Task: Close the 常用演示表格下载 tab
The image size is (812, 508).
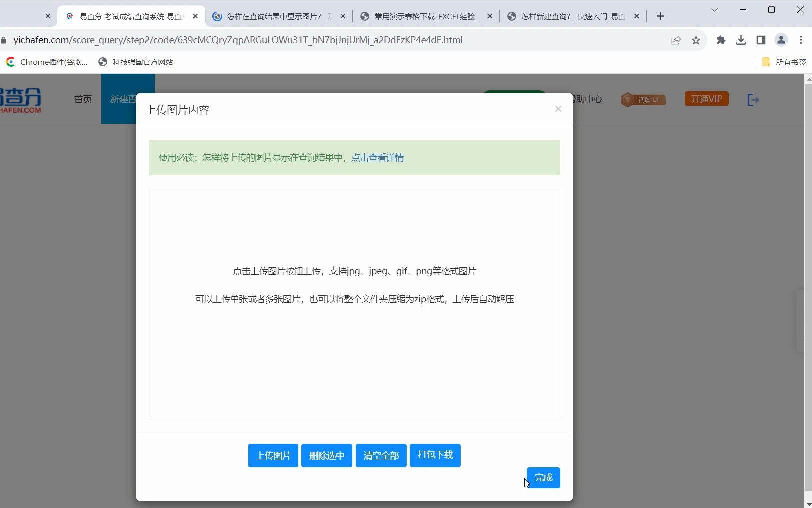Action: click(489, 16)
